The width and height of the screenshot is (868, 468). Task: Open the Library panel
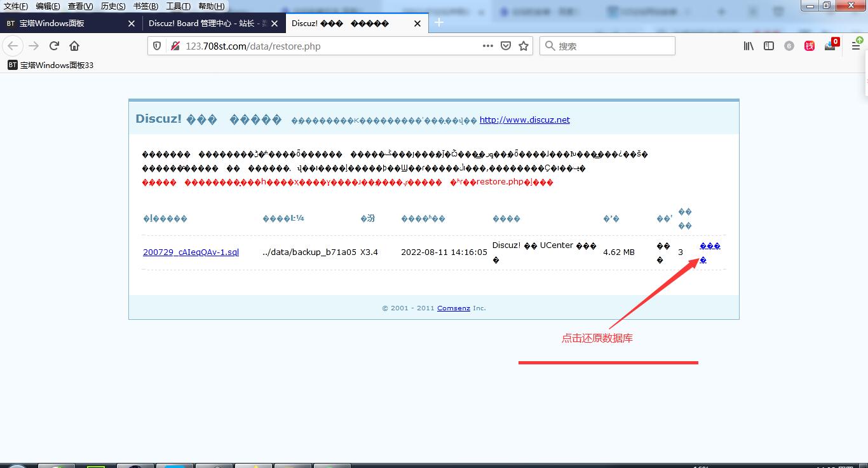click(x=749, y=46)
